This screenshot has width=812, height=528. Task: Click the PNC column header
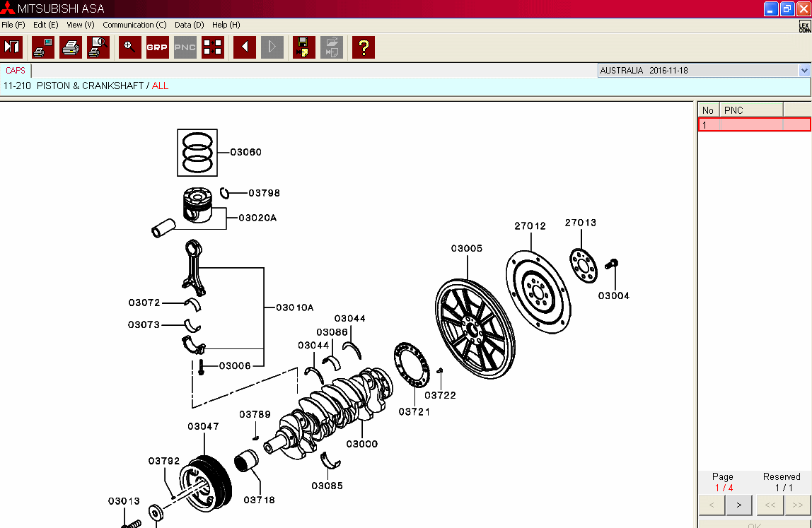tap(750, 110)
